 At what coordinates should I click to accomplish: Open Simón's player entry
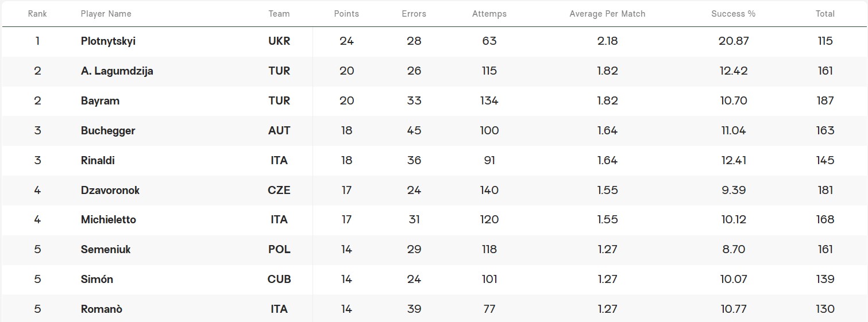pyautogui.click(x=97, y=280)
